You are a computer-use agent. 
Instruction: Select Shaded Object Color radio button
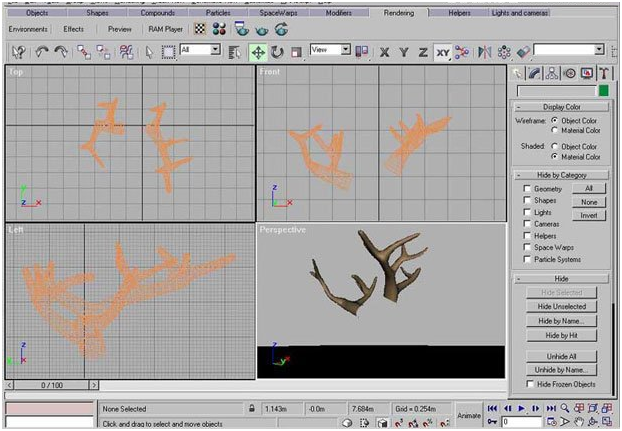click(555, 146)
